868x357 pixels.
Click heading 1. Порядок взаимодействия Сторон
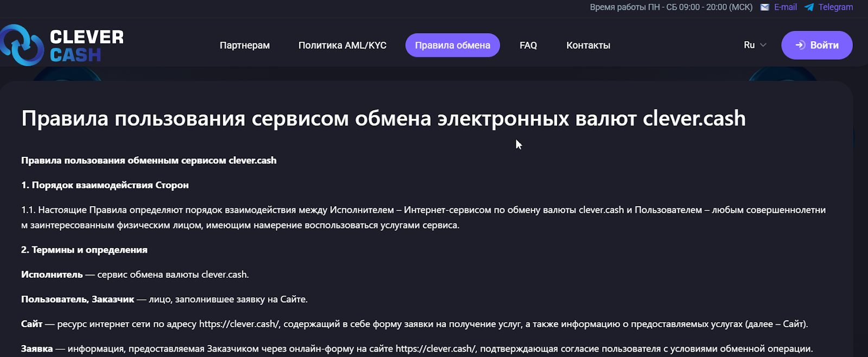[105, 185]
